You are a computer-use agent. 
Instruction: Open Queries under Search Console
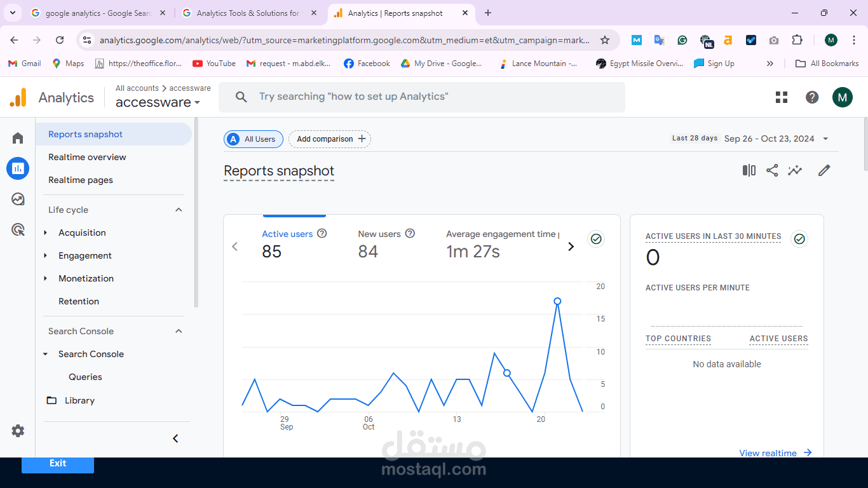[x=85, y=377]
